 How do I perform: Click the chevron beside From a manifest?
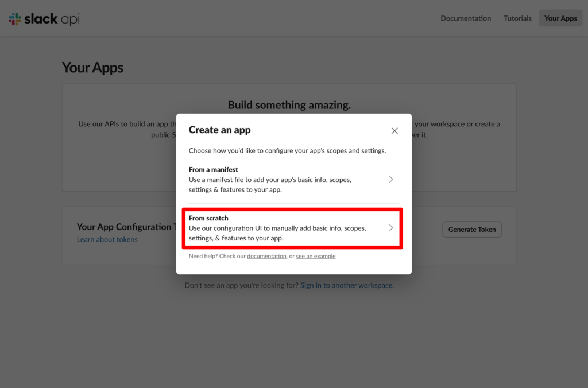[391, 179]
